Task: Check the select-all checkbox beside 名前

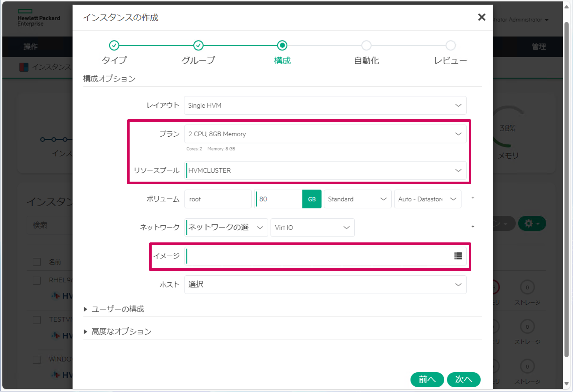Action: pyautogui.click(x=36, y=262)
